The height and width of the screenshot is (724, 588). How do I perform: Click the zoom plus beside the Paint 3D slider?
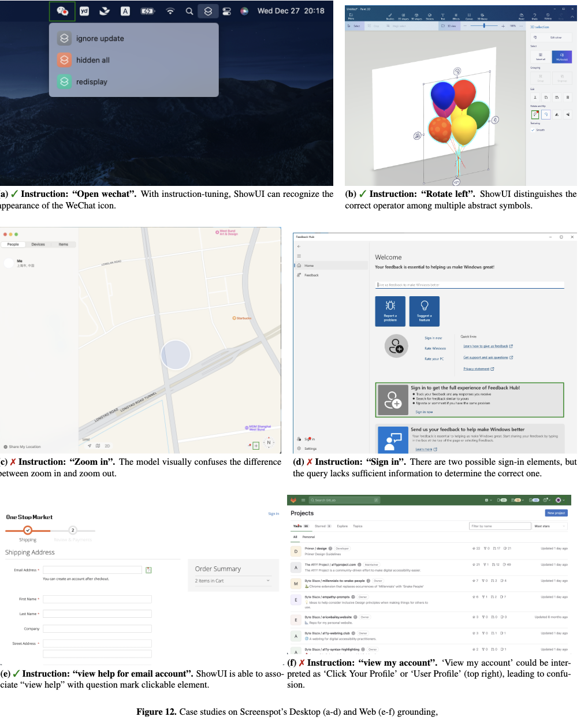(503, 26)
